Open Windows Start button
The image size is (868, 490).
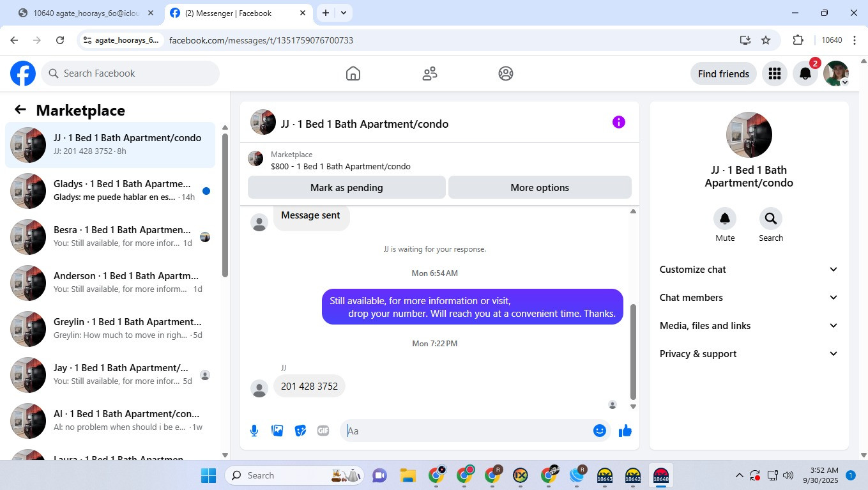point(209,475)
